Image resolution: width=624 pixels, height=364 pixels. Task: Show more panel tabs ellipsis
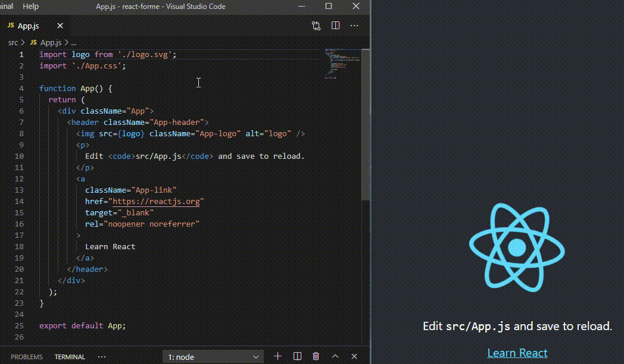[102, 357]
